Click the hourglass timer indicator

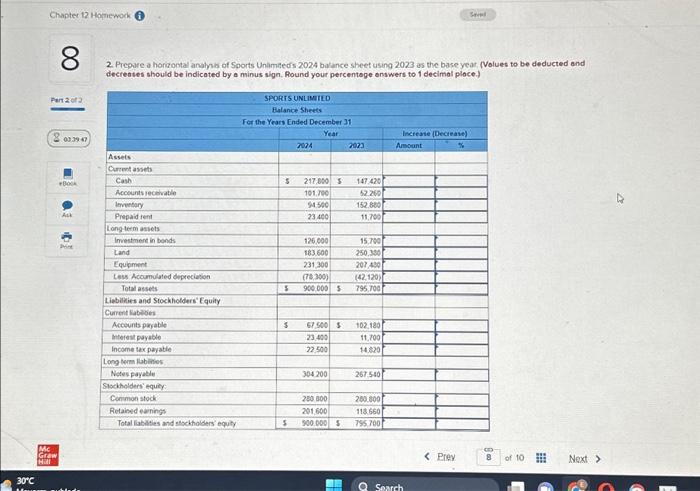point(69,139)
